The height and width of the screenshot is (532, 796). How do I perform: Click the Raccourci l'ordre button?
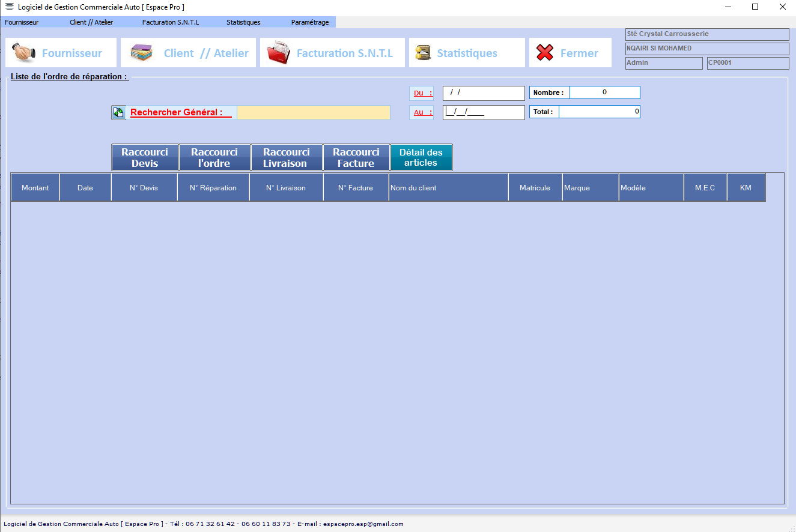tap(214, 157)
